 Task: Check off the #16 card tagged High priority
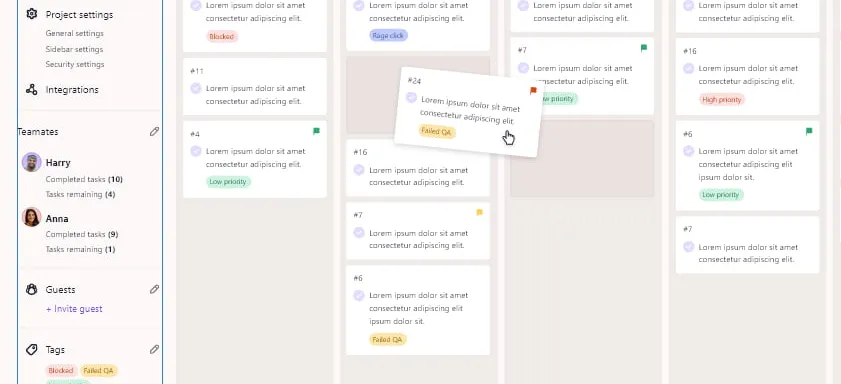[689, 69]
